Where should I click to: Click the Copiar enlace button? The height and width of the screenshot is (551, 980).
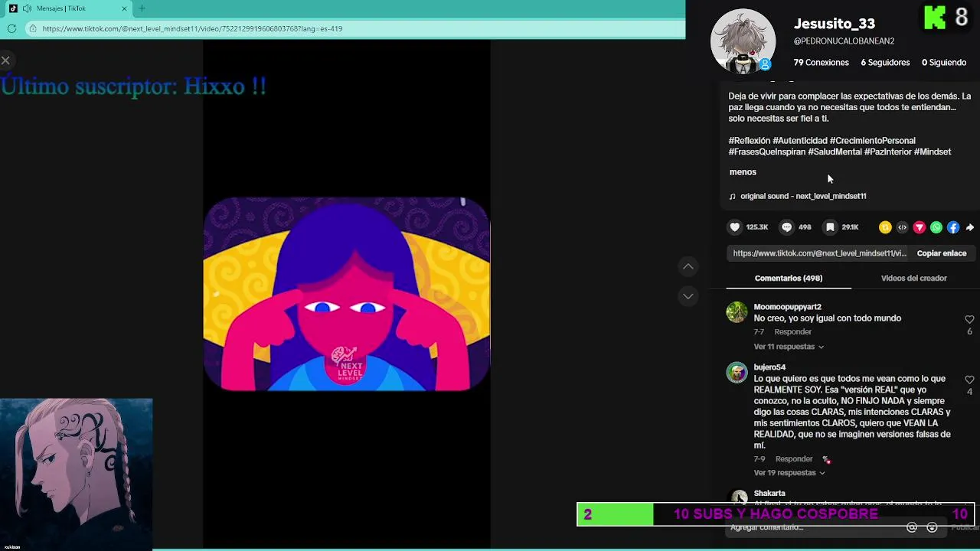point(942,253)
